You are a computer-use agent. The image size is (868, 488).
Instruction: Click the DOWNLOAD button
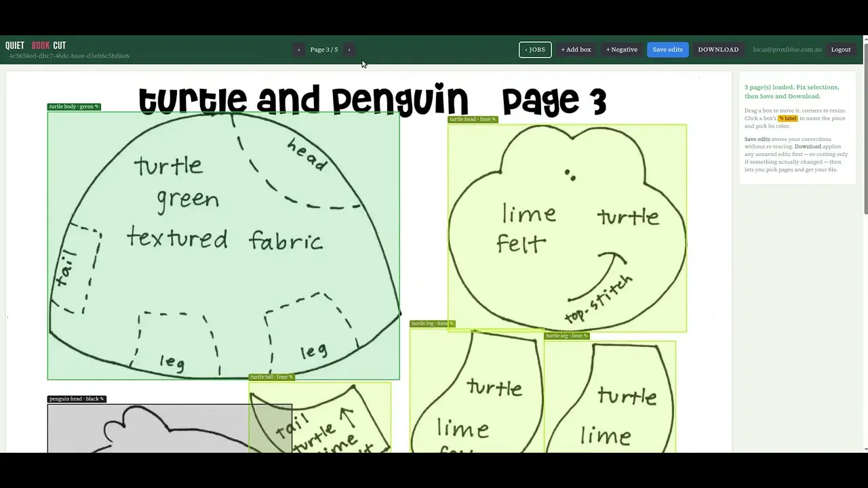pos(718,49)
